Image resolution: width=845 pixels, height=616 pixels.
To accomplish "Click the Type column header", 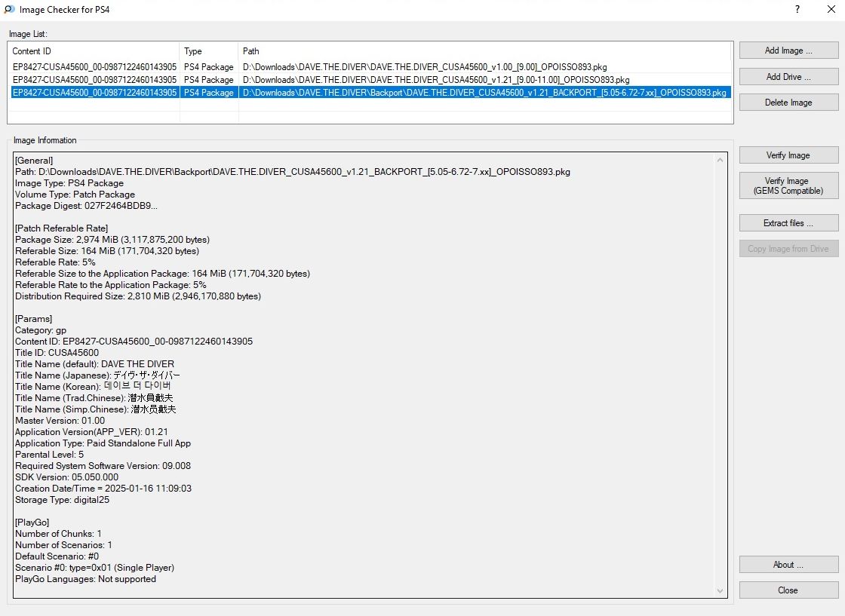I will 209,51.
